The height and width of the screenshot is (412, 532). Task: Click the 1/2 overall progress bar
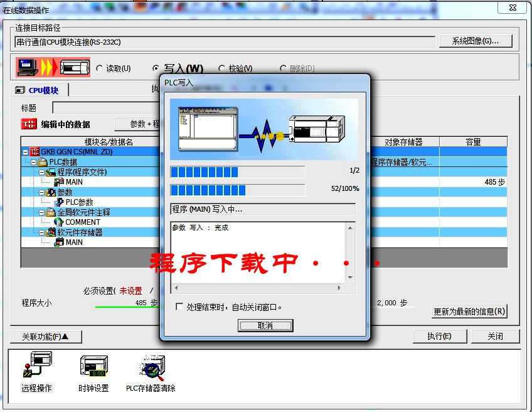click(x=238, y=172)
